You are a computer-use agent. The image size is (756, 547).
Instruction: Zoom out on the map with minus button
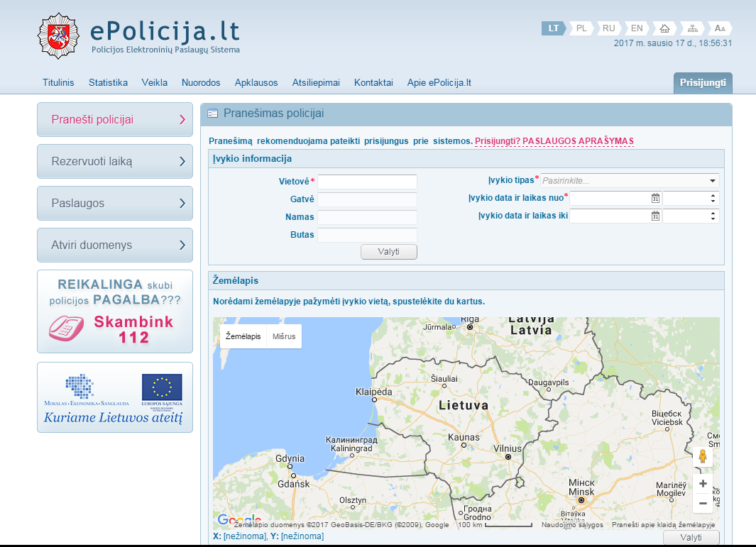coord(703,503)
